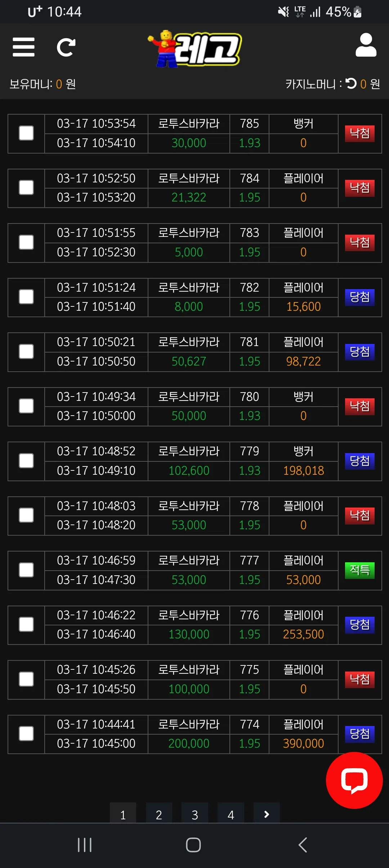
Task: Tap the page refresh icon
Action: tap(66, 47)
